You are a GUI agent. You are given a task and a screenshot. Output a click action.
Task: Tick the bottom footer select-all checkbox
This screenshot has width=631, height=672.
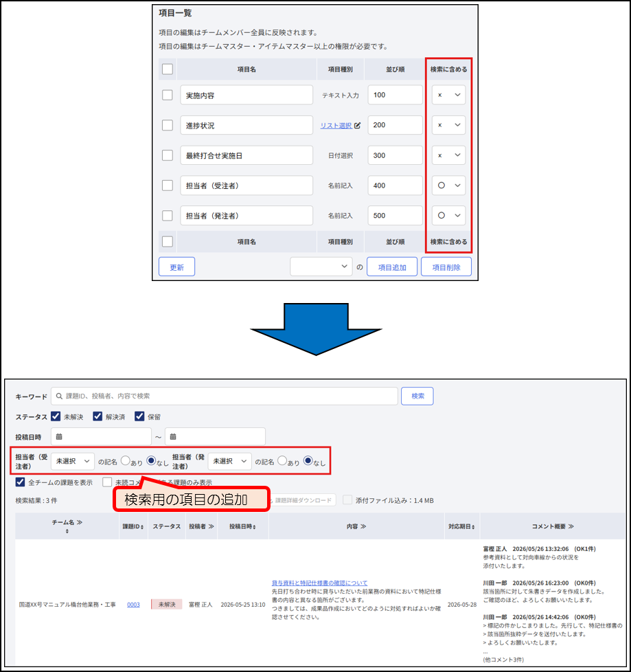pyautogui.click(x=168, y=241)
